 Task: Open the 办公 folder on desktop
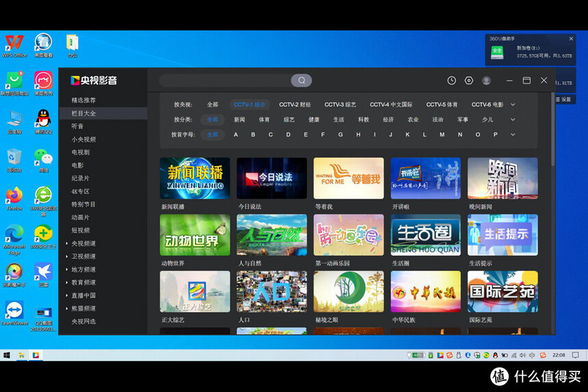point(72,46)
